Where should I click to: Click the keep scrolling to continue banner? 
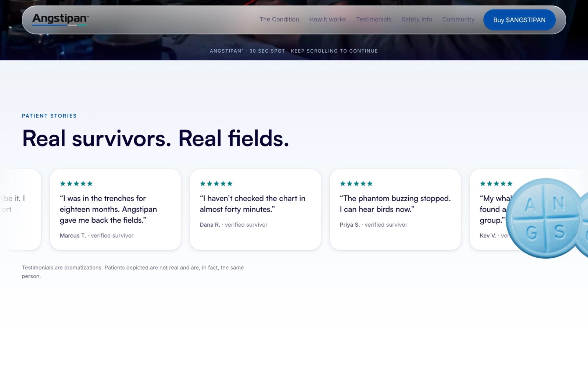point(294,51)
